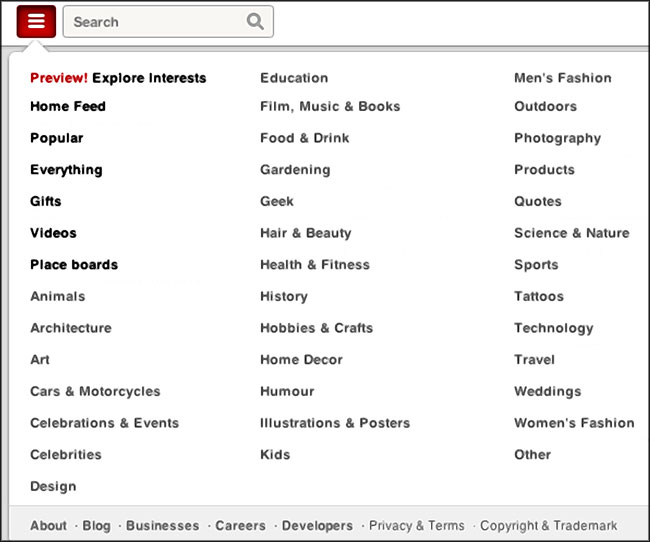
Task: Select the Everything category
Action: 66,170
